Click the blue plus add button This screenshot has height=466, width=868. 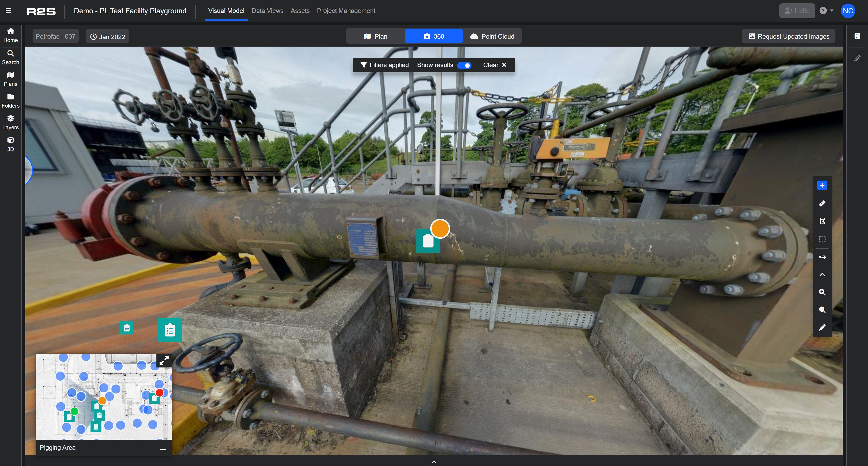click(822, 185)
